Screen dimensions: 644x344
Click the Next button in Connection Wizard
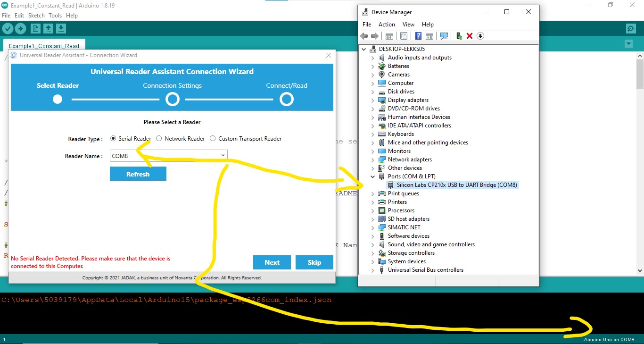pyautogui.click(x=272, y=262)
